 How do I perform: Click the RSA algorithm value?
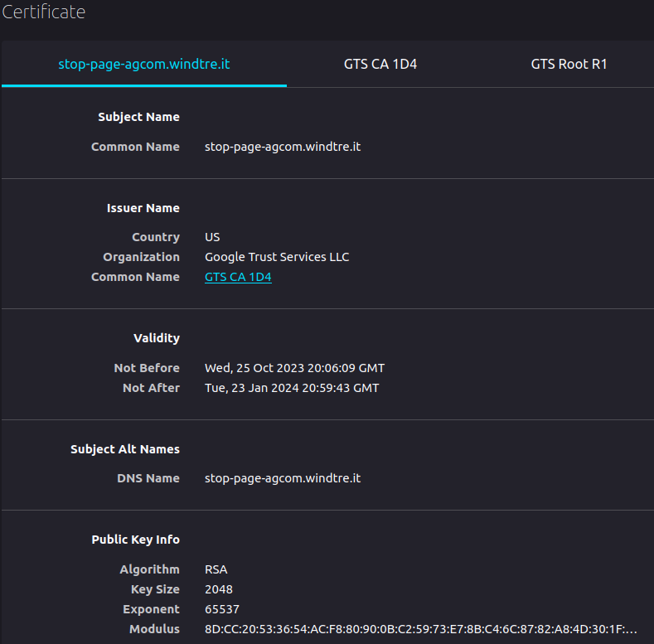click(216, 569)
